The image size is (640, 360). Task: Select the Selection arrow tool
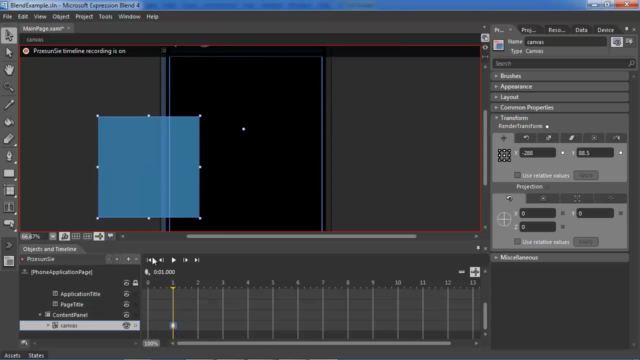pos(9,36)
